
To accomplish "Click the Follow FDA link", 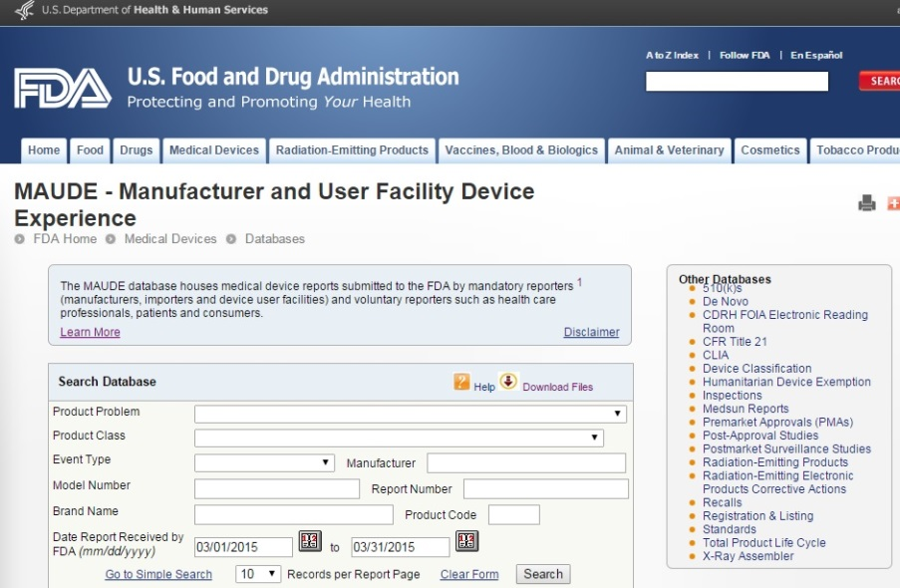I will 745,55.
